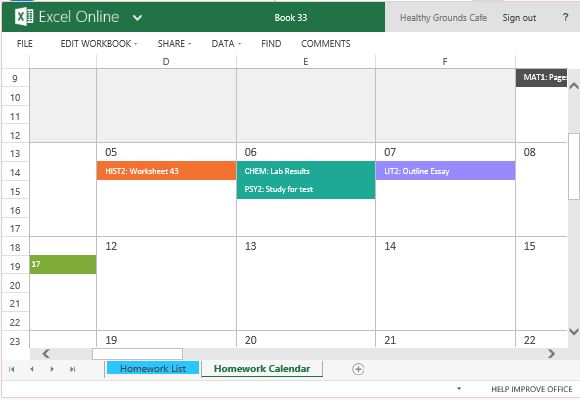Viewport: 580px width, 400px height.
Task: Expand the SHARE dropdown menu
Action: (174, 44)
